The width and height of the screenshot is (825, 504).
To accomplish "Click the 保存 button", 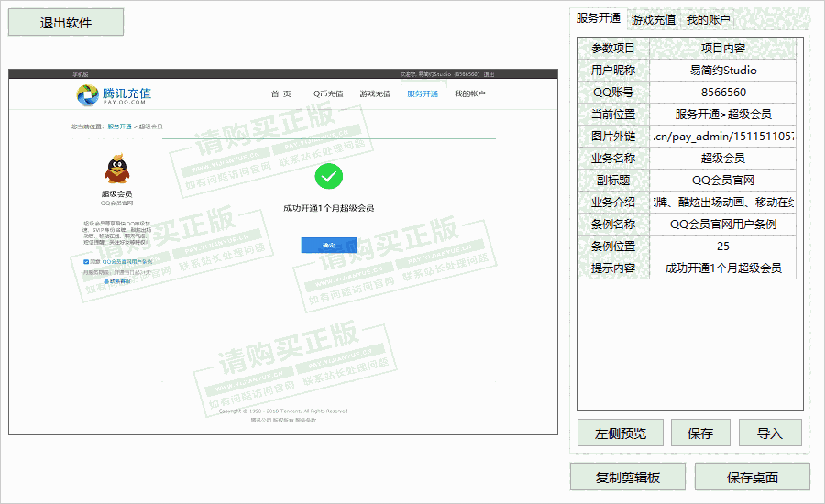I will click(x=700, y=433).
